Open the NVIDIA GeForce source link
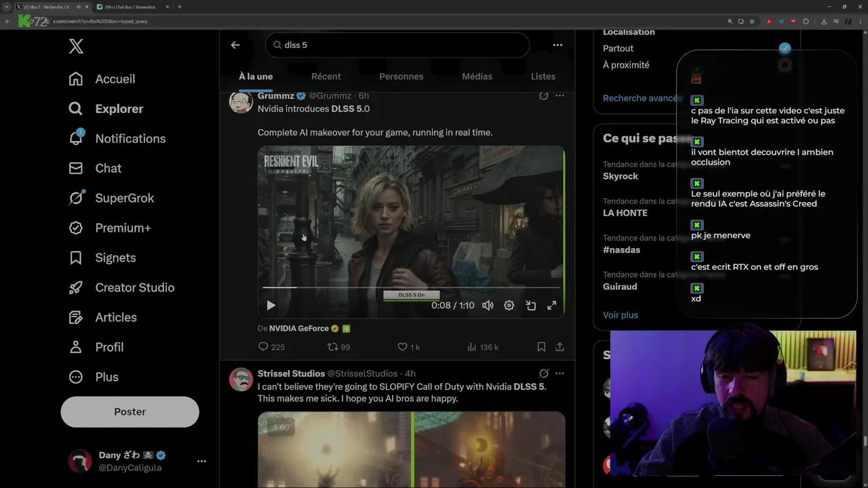 click(299, 328)
